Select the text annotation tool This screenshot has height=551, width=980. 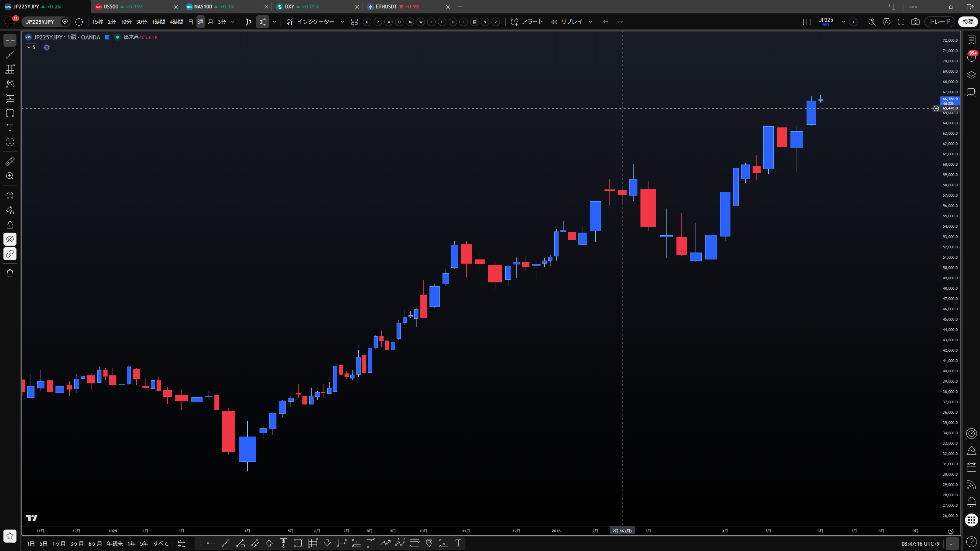[10, 127]
